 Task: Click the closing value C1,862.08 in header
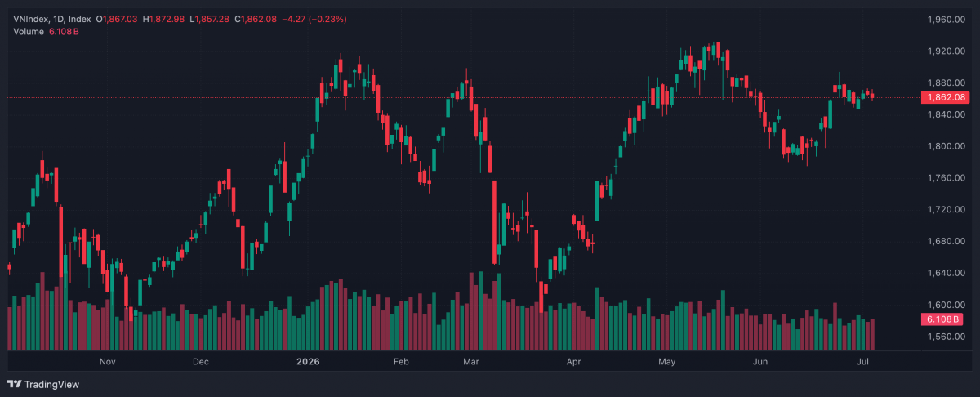click(x=255, y=18)
